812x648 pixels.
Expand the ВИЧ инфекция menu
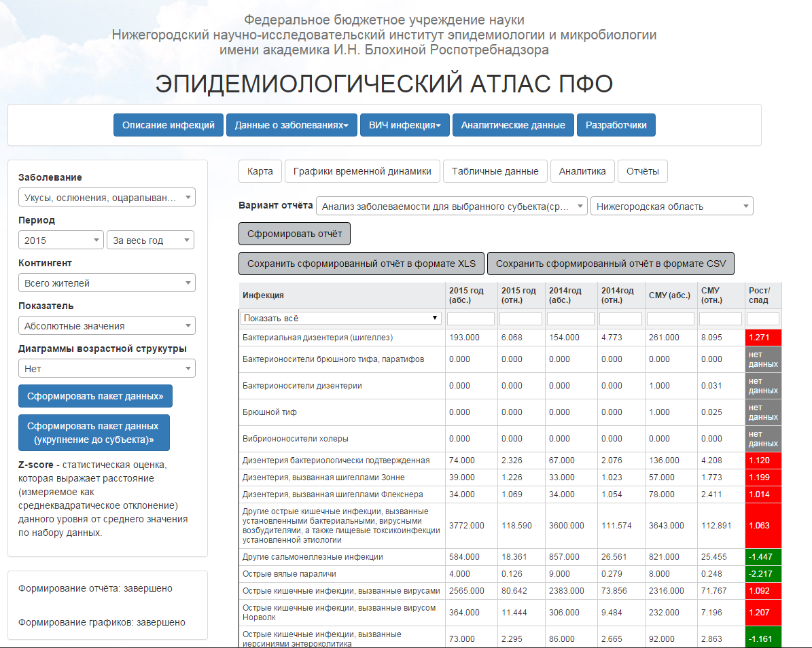click(x=404, y=125)
